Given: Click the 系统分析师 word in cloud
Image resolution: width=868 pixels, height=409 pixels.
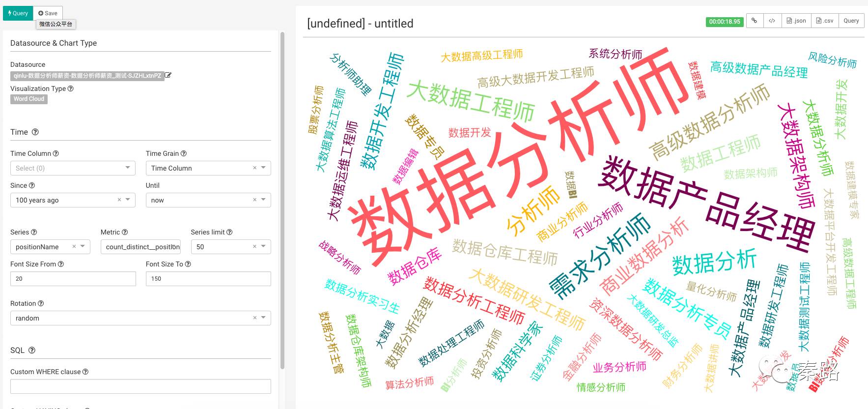Looking at the screenshot, I should 616,54.
